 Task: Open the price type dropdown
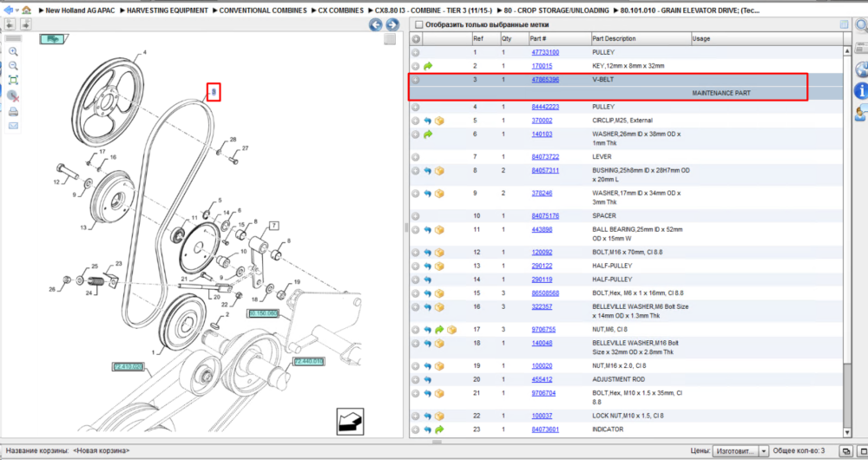point(763,451)
